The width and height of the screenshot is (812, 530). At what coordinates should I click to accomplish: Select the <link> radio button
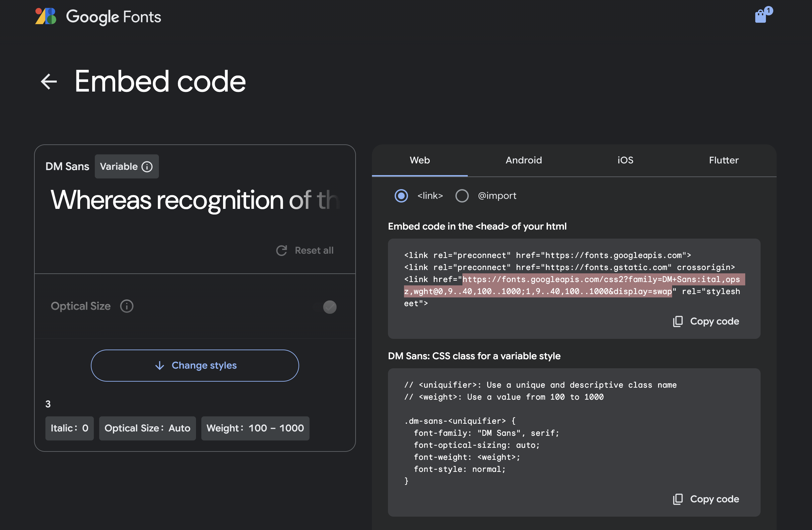401,196
